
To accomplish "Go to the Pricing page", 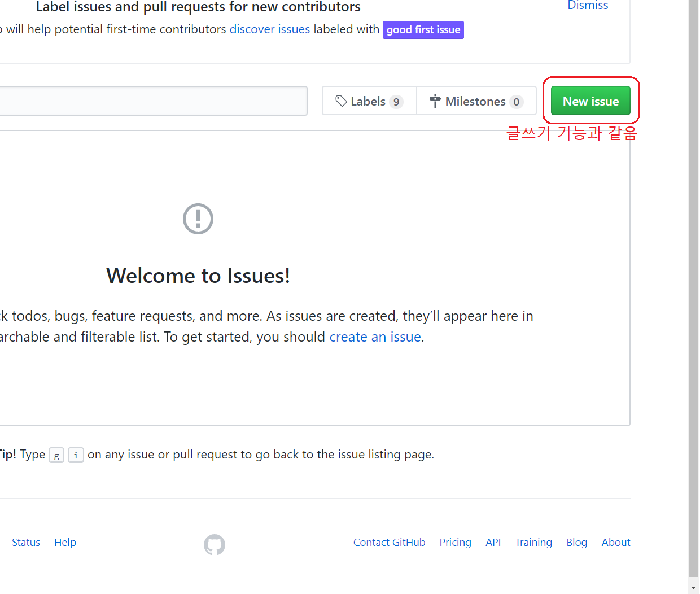I will pos(455,542).
